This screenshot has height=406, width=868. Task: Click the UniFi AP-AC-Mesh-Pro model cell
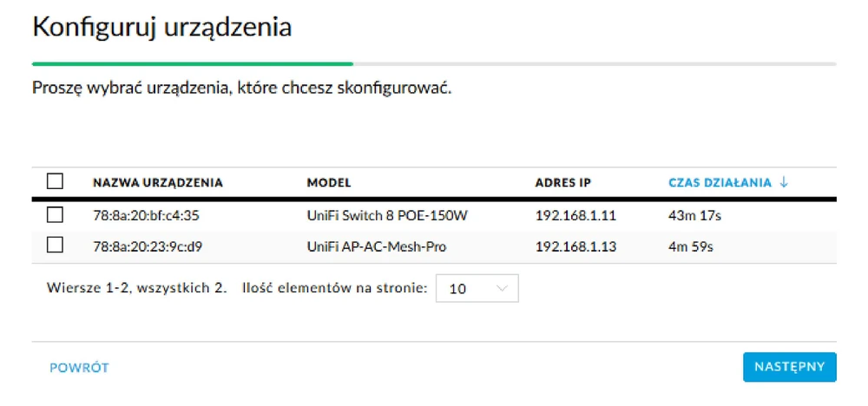(x=378, y=246)
